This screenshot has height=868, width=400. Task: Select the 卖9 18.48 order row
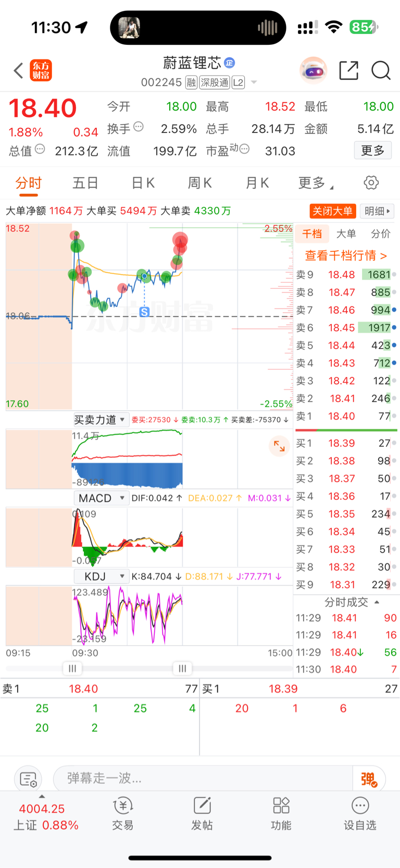(346, 275)
